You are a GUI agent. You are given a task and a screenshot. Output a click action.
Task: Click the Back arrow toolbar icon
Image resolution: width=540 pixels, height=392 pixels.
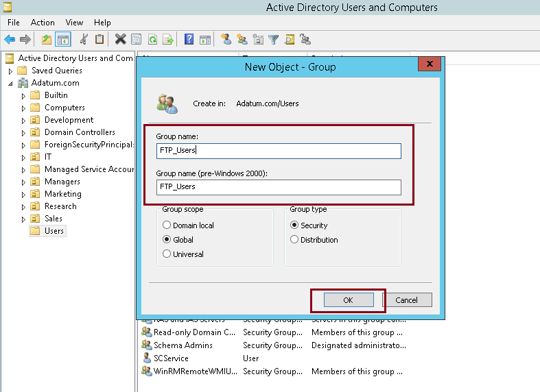10,40
